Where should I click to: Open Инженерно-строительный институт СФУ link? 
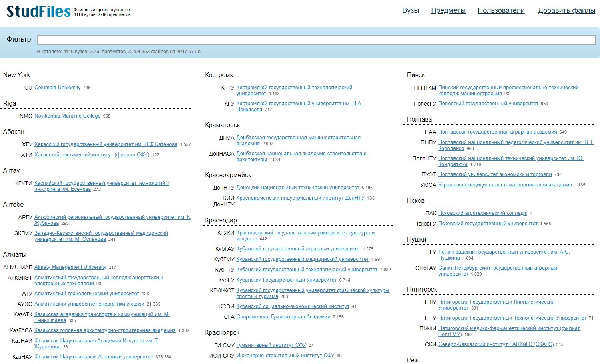pos(285,356)
